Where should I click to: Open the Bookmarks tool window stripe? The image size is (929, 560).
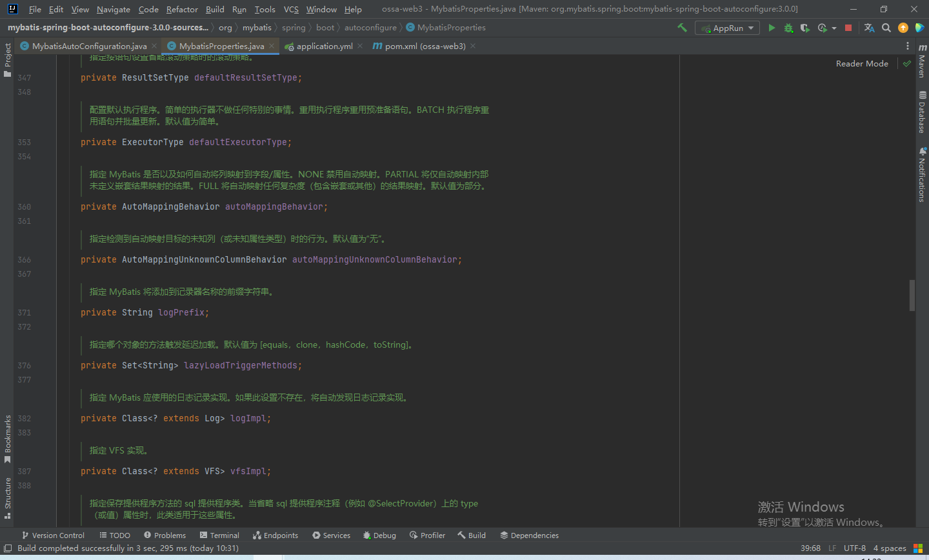[x=8, y=439]
